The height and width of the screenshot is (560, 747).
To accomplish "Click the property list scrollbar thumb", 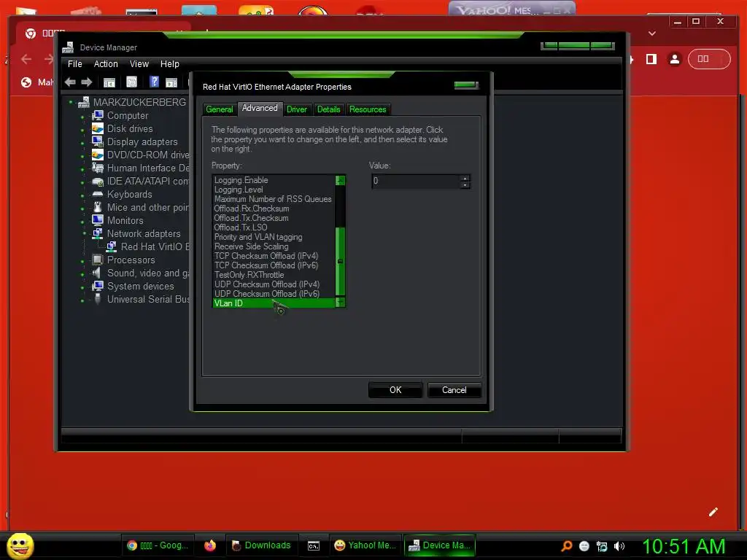I will click(x=340, y=262).
